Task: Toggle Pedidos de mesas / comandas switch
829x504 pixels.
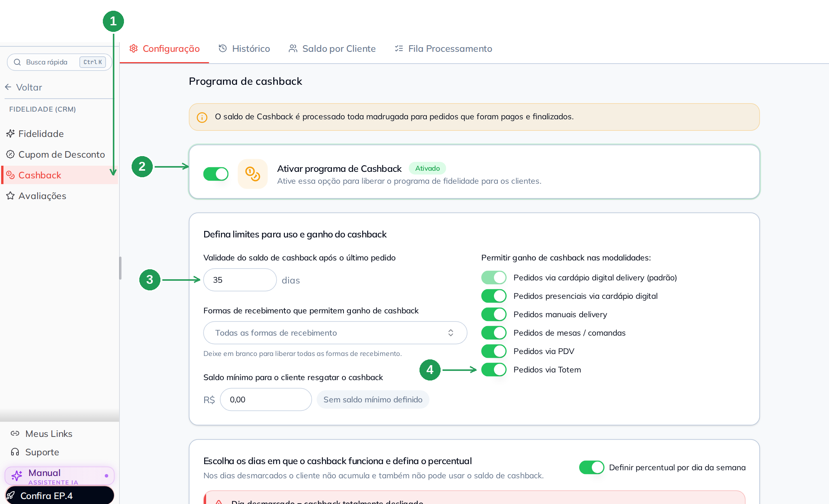Action: point(494,333)
